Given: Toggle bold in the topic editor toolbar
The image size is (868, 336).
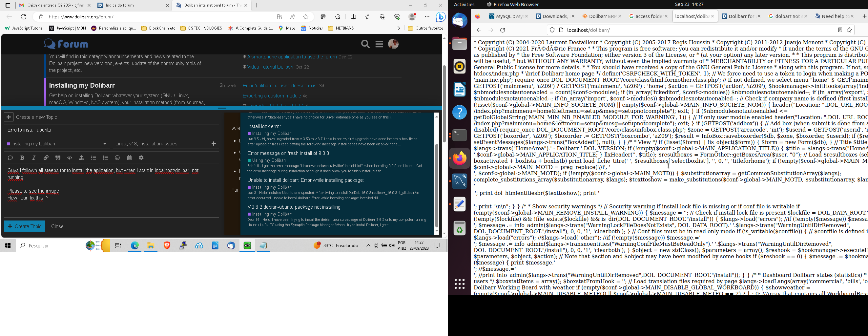Looking at the screenshot, I should tap(22, 158).
